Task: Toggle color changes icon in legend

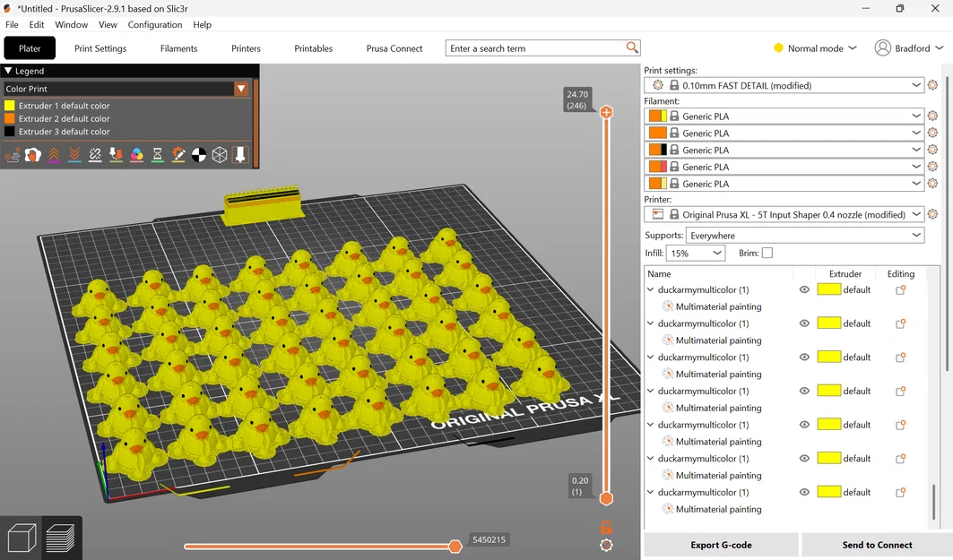Action: coord(137,156)
